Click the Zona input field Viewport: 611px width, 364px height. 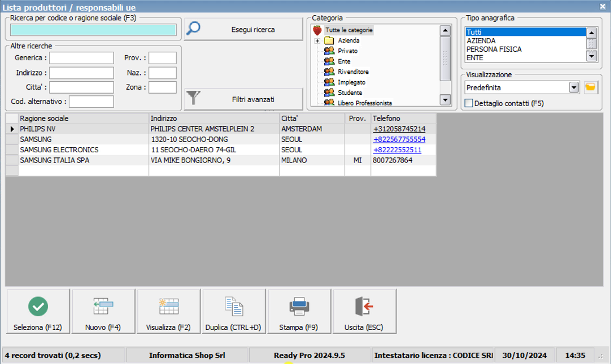coord(162,87)
